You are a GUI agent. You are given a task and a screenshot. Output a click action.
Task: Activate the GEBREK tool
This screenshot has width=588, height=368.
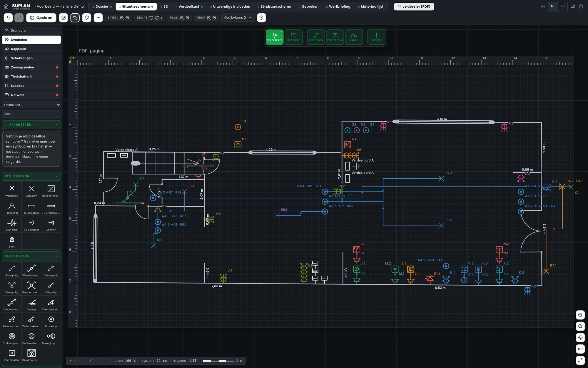pos(376,37)
